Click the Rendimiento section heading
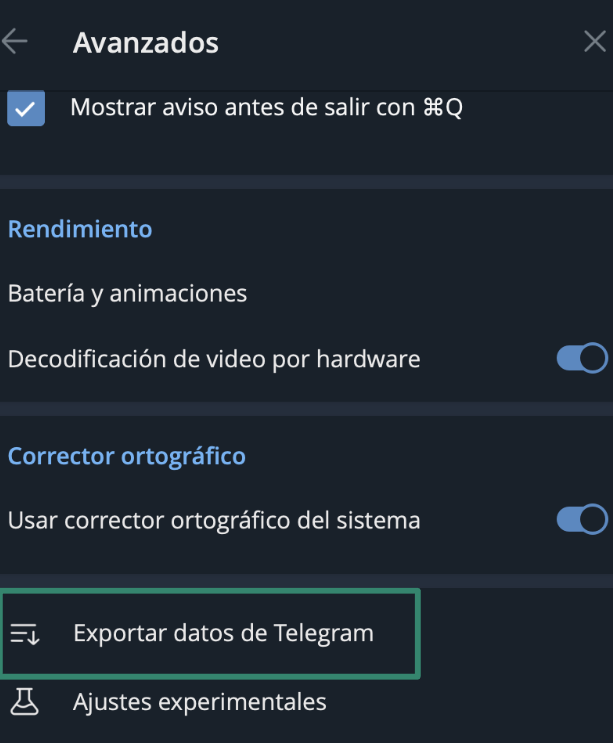This screenshot has height=743, width=613. 80,229
